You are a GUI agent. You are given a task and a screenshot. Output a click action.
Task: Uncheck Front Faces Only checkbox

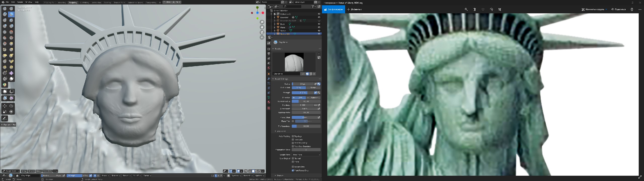tap(293, 170)
